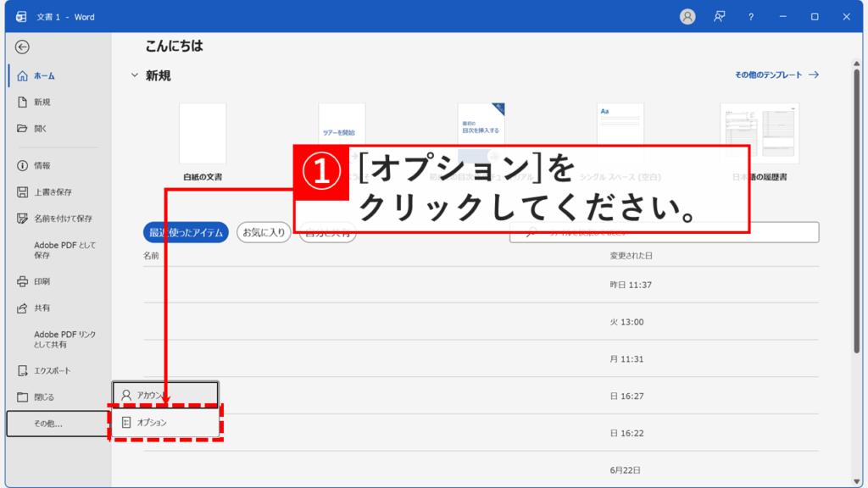Click the 名前を付けて保存 icon
Image resolution: width=868 pixels, height=488 pixels.
click(x=22, y=219)
